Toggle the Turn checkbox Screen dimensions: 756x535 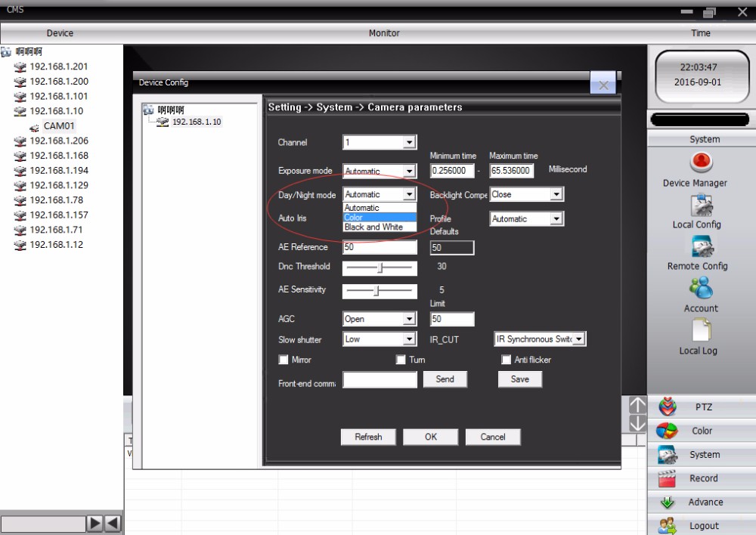[401, 360]
